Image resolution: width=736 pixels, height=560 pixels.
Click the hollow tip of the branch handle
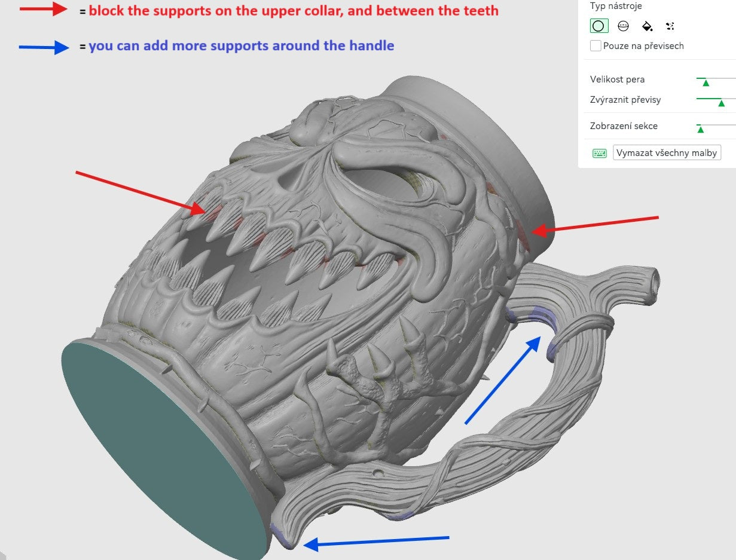tap(653, 279)
